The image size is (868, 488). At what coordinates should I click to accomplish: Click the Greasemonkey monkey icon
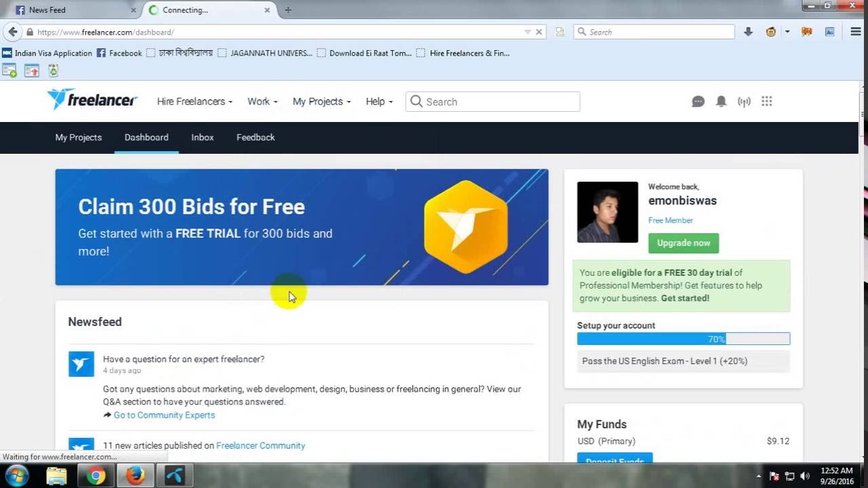(x=771, y=32)
